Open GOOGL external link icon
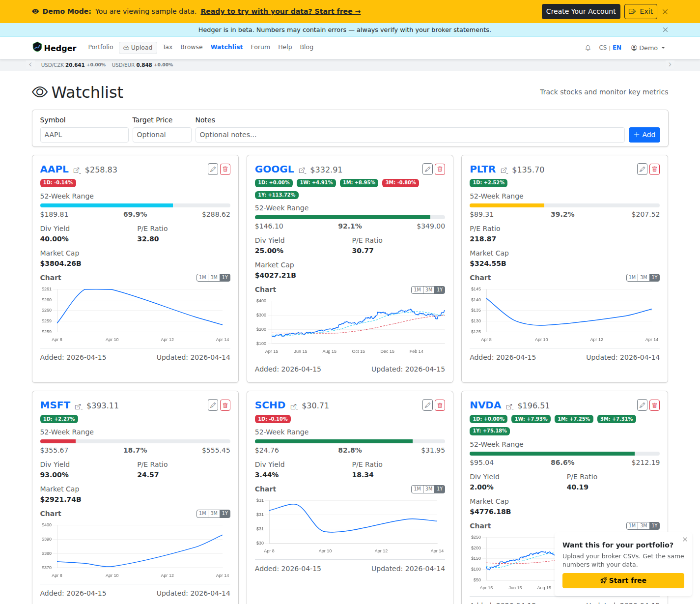The height and width of the screenshot is (604, 700). (302, 171)
